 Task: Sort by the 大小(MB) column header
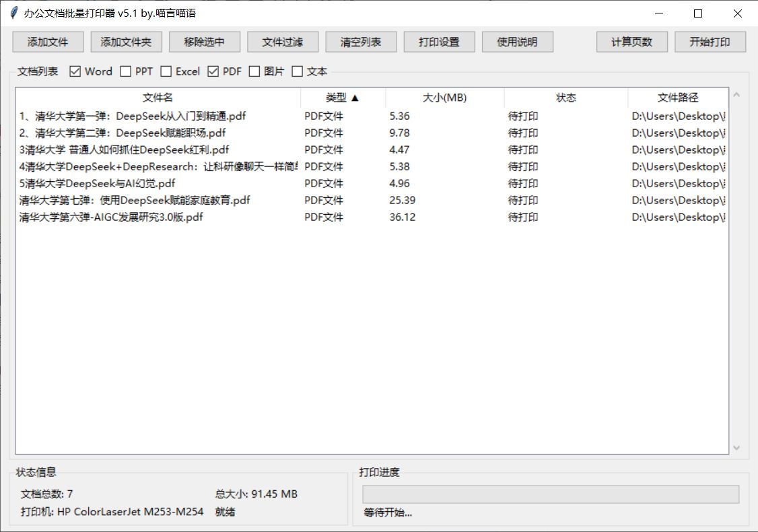coord(445,98)
